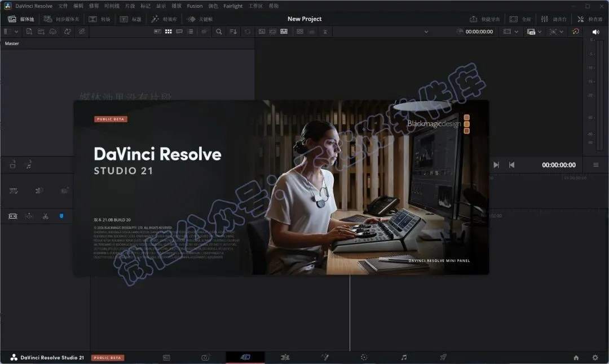Click the viewer timecode field 00:00:00:00
This screenshot has height=364, width=609.
tap(479, 32)
